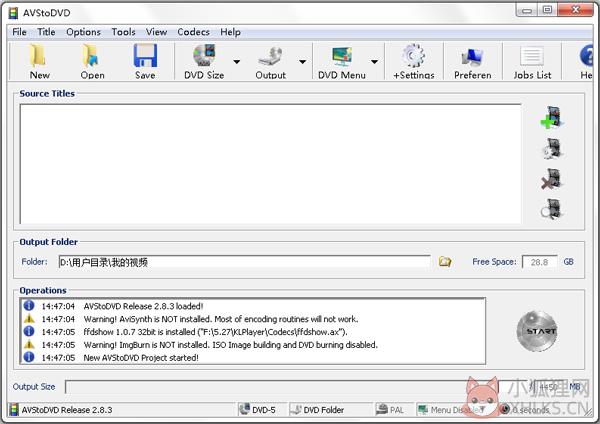Image resolution: width=600 pixels, height=424 pixels.
Task: Click the info icon beside Release 2.8.3 loaded
Action: (x=29, y=306)
